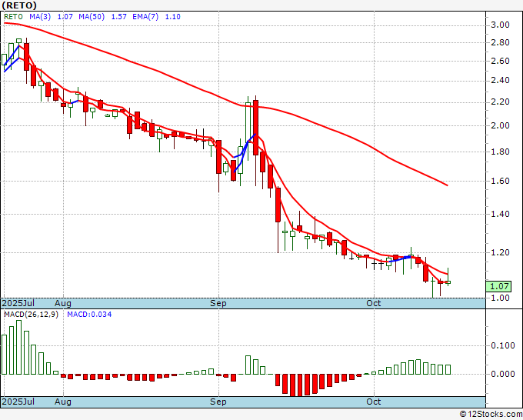
Task: Click the 1.00 price axis label
Action: 500,298
